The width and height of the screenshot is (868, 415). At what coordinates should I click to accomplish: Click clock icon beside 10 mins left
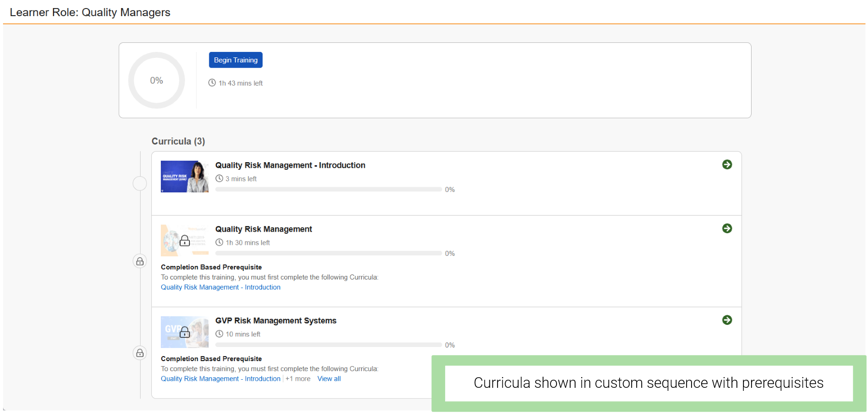coord(219,334)
